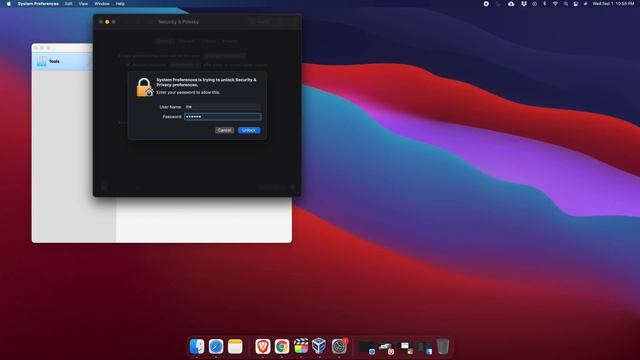Open Notes from the Dock
This screenshot has height=360, width=640.
pyautogui.click(x=235, y=347)
